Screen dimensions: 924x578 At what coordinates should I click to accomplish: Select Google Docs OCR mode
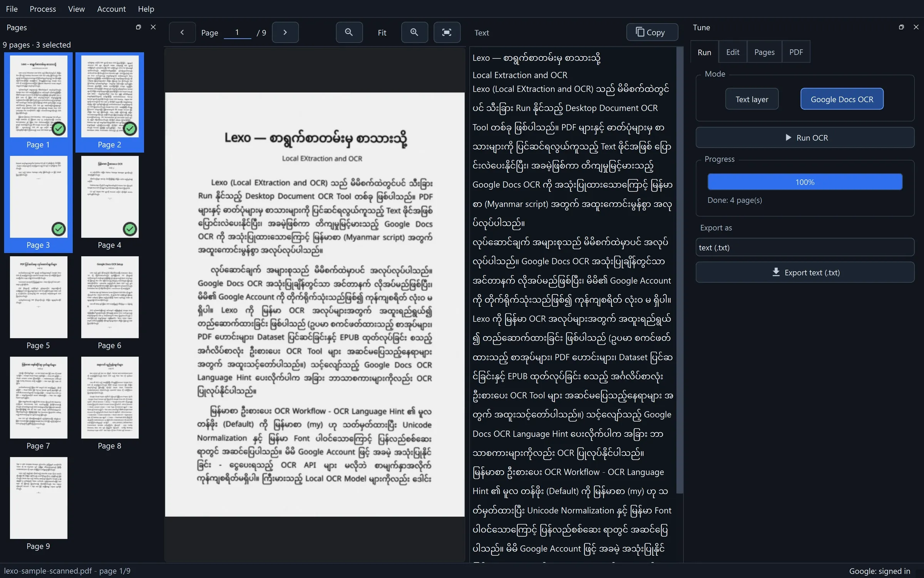842,99
